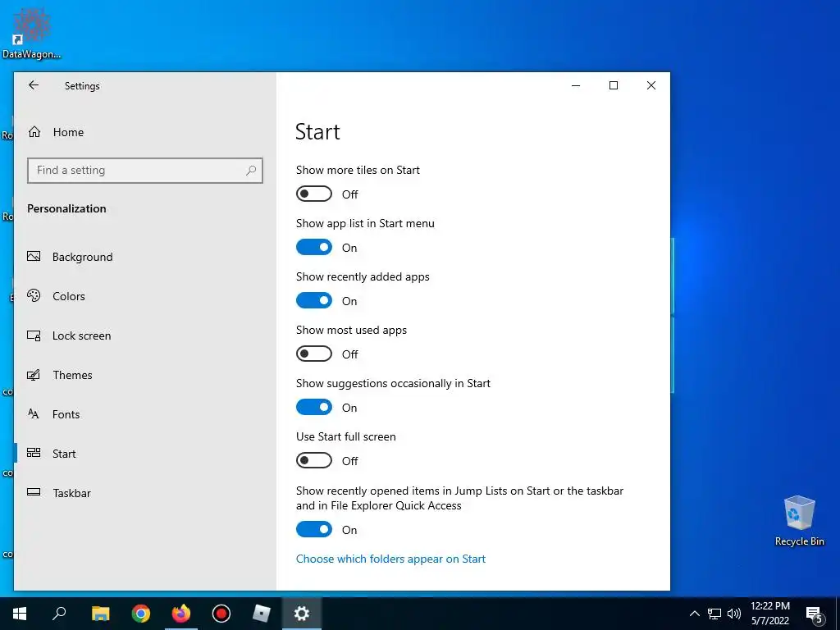Go back with the Settings back arrow
The width and height of the screenshot is (840, 630).
tap(34, 85)
